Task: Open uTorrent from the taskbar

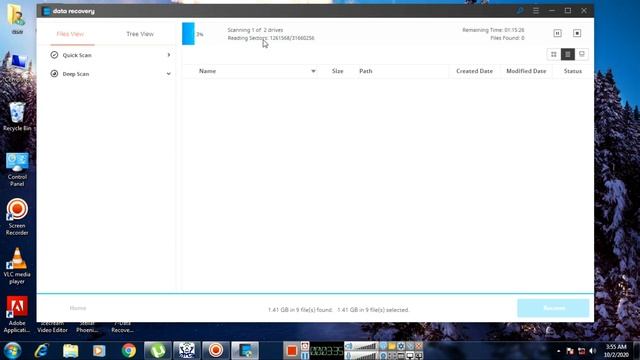Action: click(x=158, y=351)
